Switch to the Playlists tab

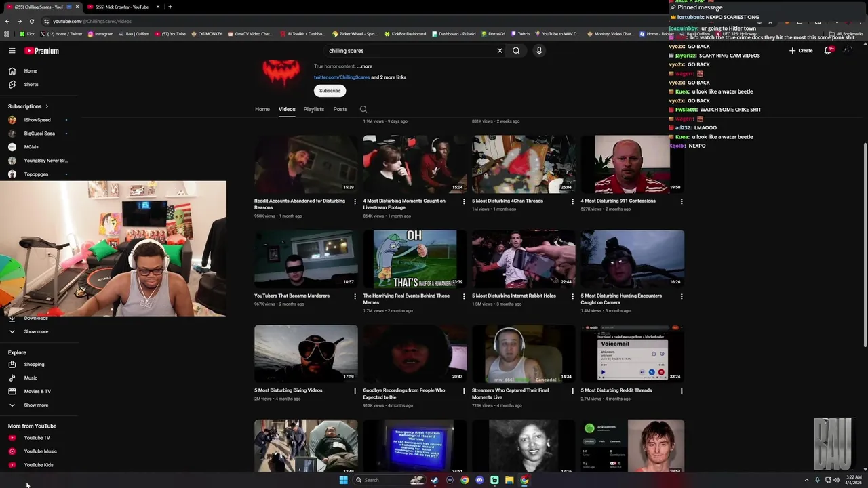[x=314, y=109]
